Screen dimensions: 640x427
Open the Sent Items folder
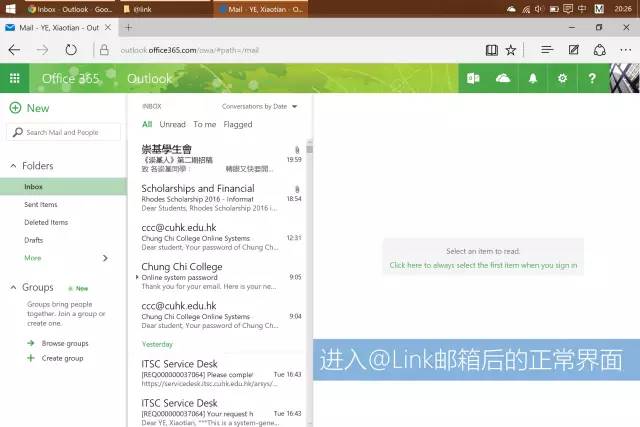(x=41, y=204)
